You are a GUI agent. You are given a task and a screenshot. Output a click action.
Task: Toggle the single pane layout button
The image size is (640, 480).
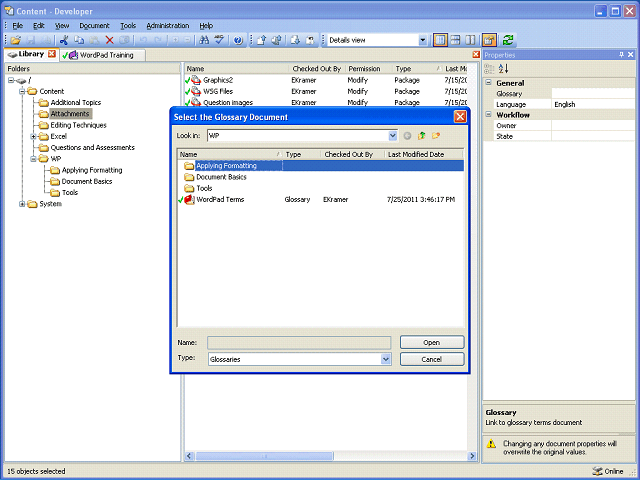point(440,40)
